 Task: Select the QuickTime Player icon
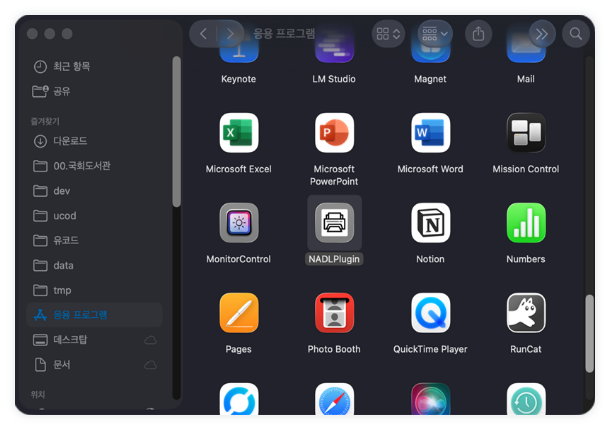(x=430, y=313)
